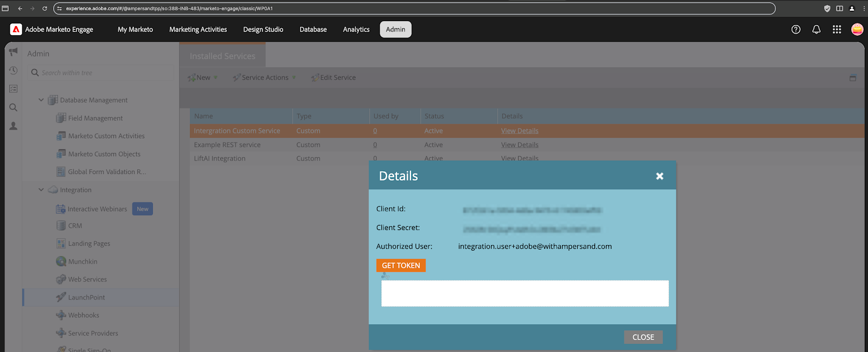Click Used by count for Example REST service

tap(375, 145)
